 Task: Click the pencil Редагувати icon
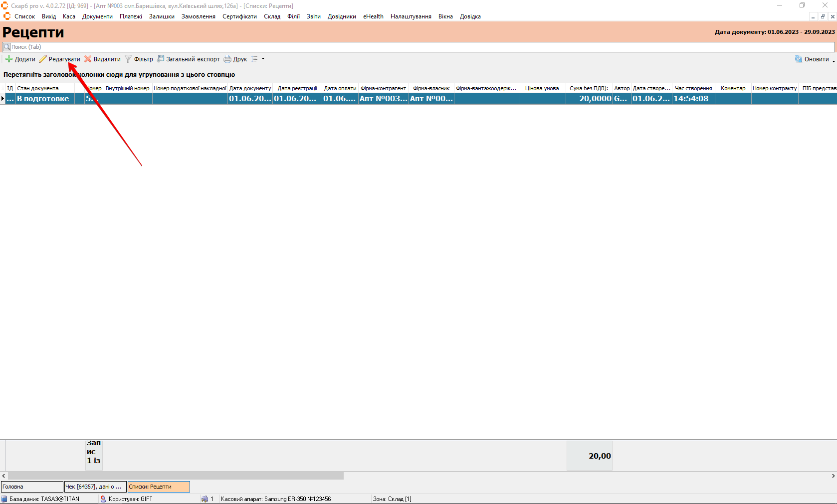(x=43, y=59)
